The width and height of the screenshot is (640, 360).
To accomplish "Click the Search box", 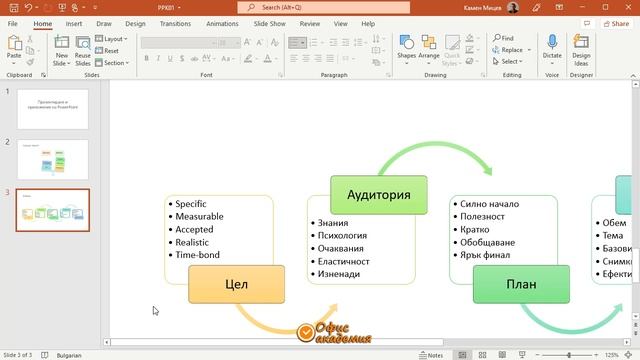I will tap(324, 7).
